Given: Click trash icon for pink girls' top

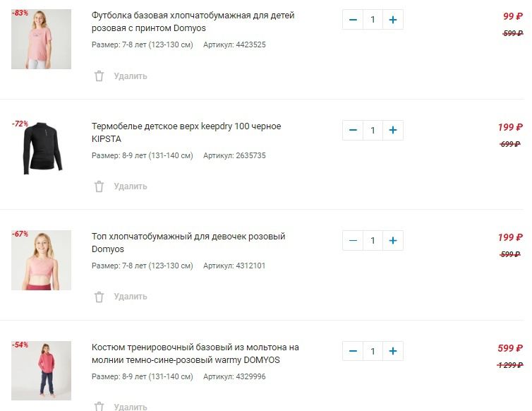Looking at the screenshot, I should (x=99, y=297).
